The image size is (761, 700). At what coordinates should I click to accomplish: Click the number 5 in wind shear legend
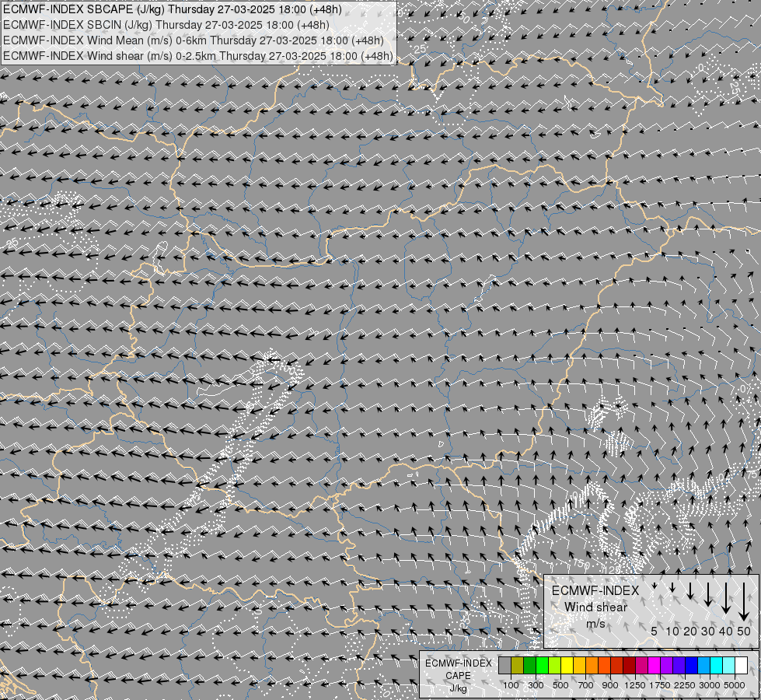click(x=655, y=631)
